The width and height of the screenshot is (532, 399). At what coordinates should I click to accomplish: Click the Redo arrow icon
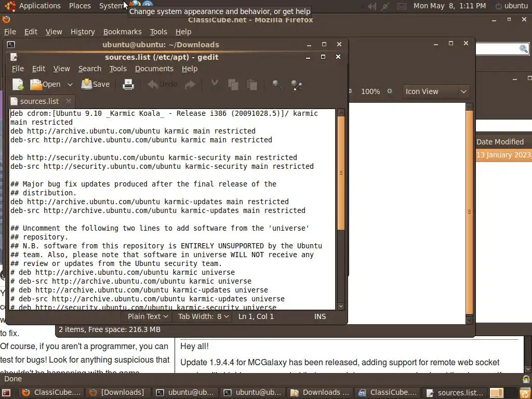tap(190, 85)
